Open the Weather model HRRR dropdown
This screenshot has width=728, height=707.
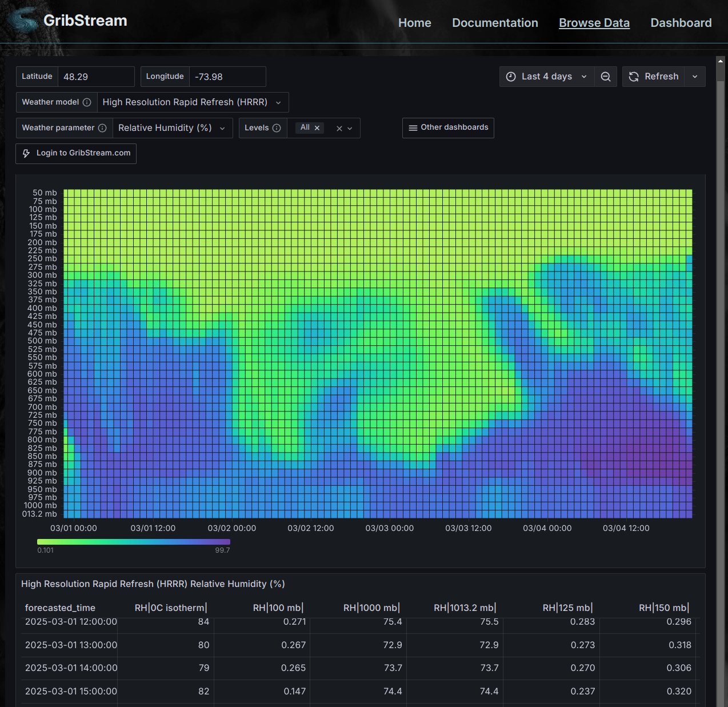click(x=192, y=102)
